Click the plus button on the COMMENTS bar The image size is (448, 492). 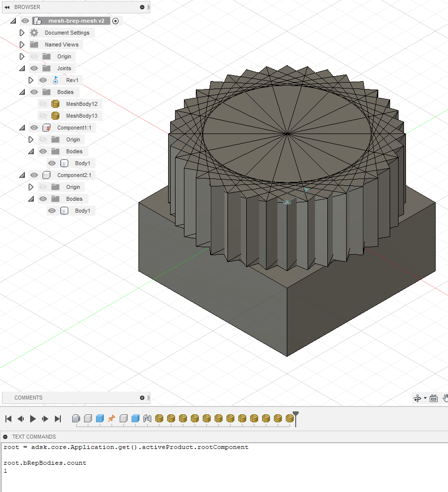(142, 398)
